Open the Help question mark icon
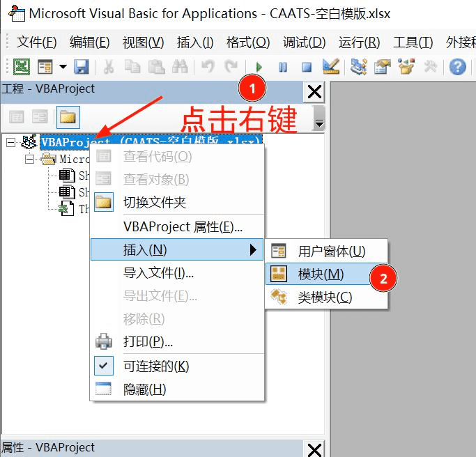This screenshot has width=476, height=457. 458,66
